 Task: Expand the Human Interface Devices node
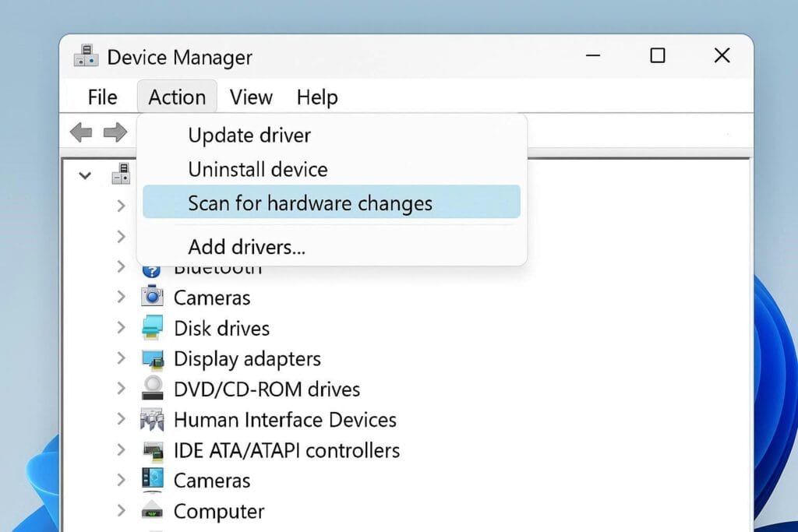click(x=121, y=419)
